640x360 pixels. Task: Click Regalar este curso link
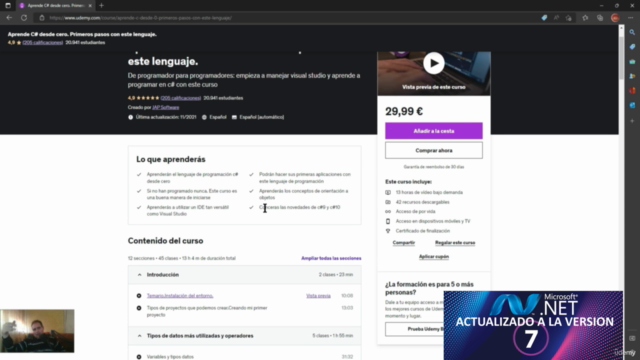click(x=455, y=243)
